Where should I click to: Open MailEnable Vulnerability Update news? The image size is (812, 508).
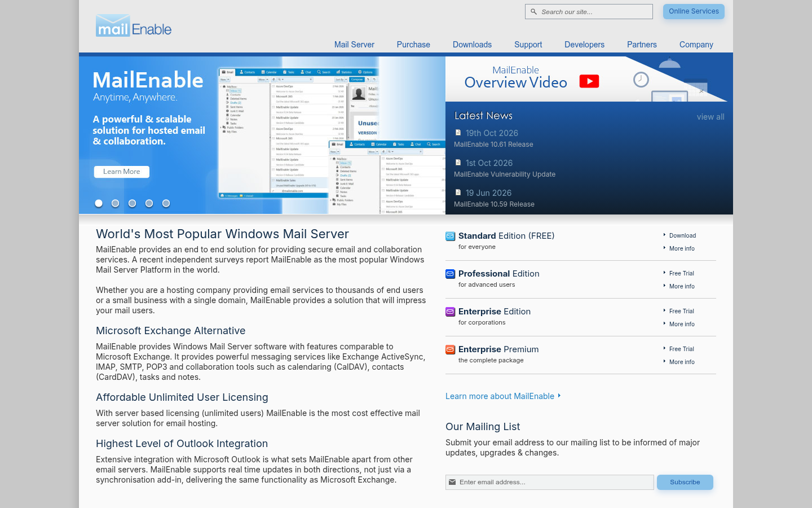pyautogui.click(x=505, y=174)
